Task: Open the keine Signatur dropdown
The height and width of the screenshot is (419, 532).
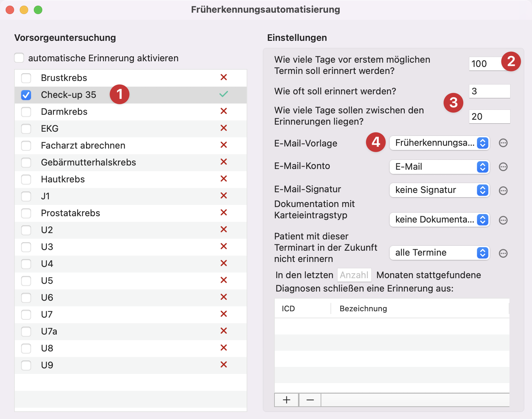Action: point(439,190)
